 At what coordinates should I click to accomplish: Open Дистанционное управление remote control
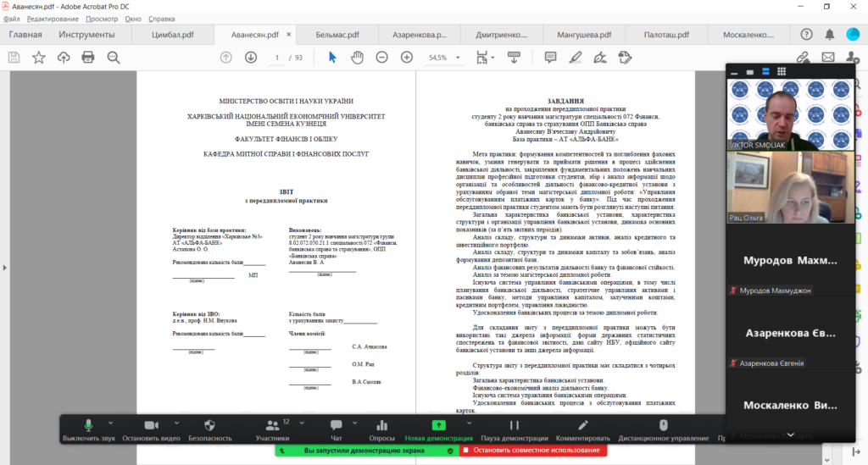663,430
